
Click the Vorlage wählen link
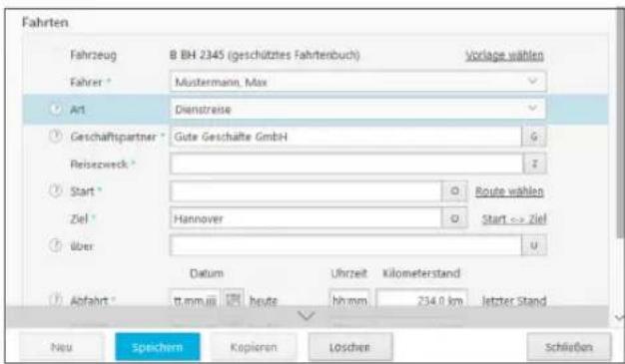[x=504, y=55]
